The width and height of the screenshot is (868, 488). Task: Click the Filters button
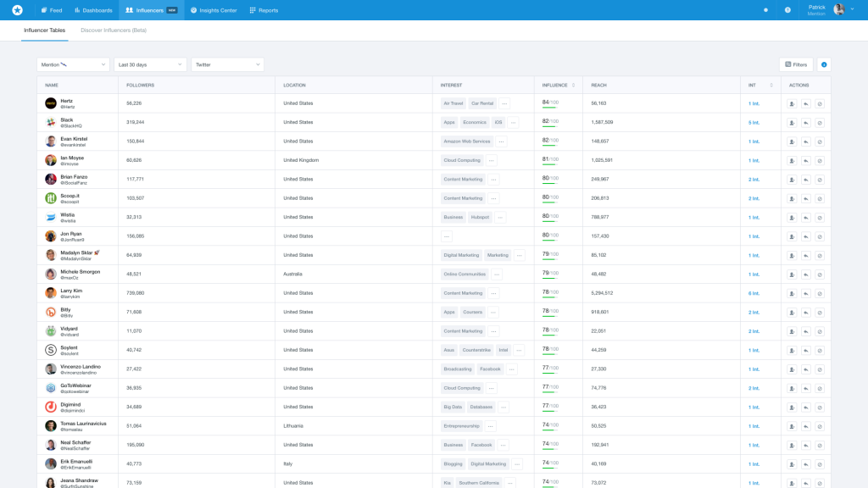point(796,64)
